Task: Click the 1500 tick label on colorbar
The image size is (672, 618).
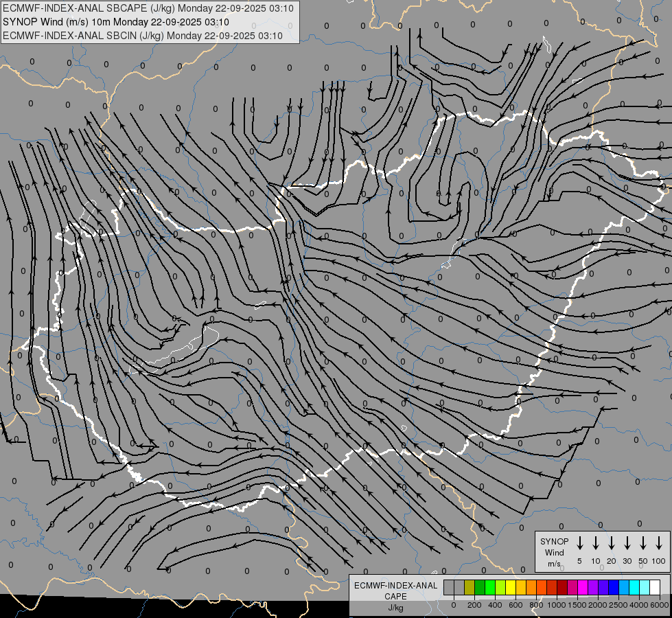Action: [577, 605]
